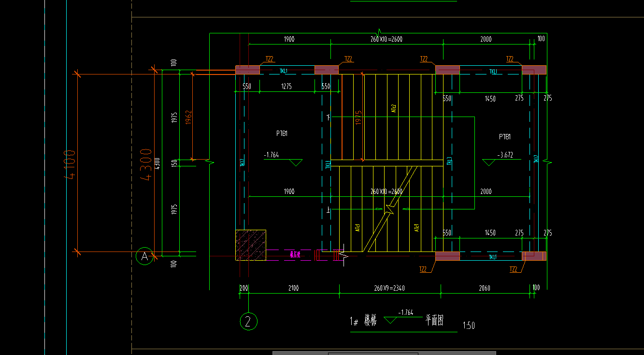Viewport: 644px width, 355px height.
Task: Select the 平面图 title text
Action: (434, 320)
